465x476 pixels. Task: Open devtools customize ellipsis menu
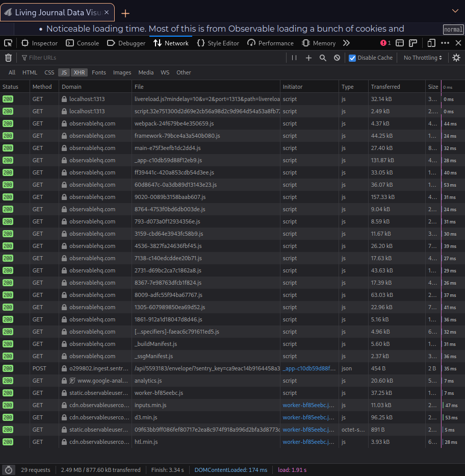445,43
